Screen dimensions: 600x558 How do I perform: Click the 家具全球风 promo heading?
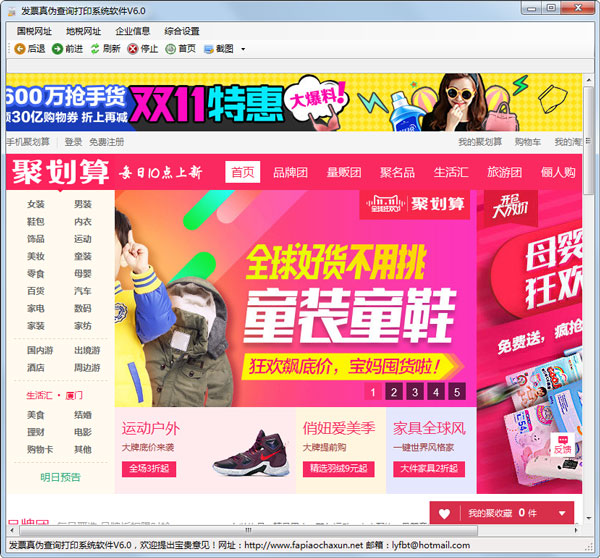click(429, 428)
